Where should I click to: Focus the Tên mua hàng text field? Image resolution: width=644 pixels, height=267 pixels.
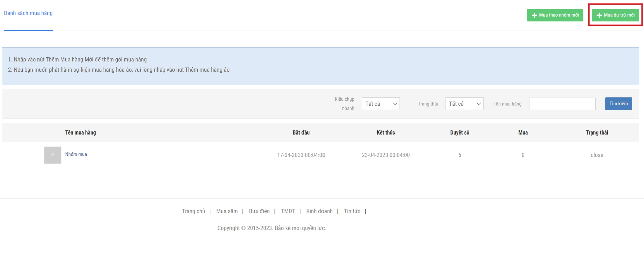tap(562, 104)
